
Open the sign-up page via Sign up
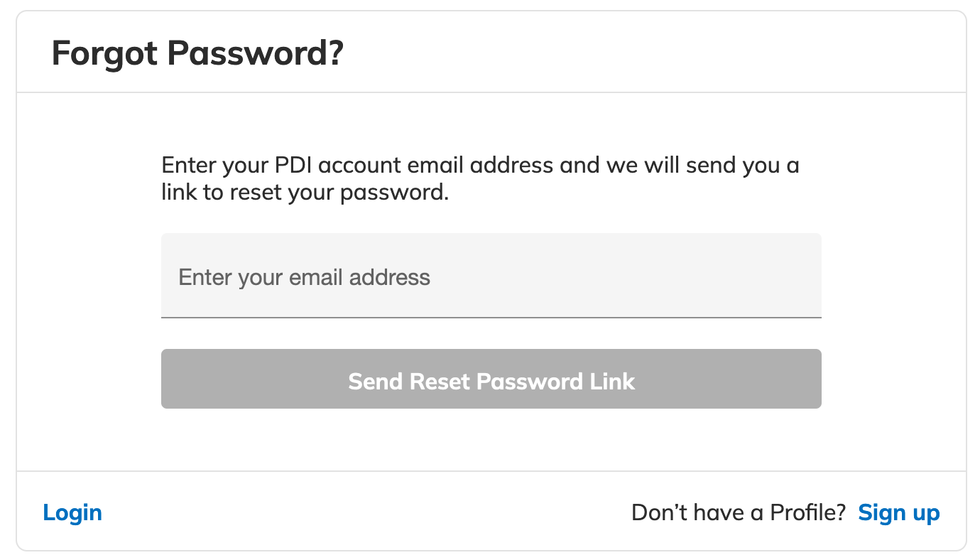(x=898, y=512)
